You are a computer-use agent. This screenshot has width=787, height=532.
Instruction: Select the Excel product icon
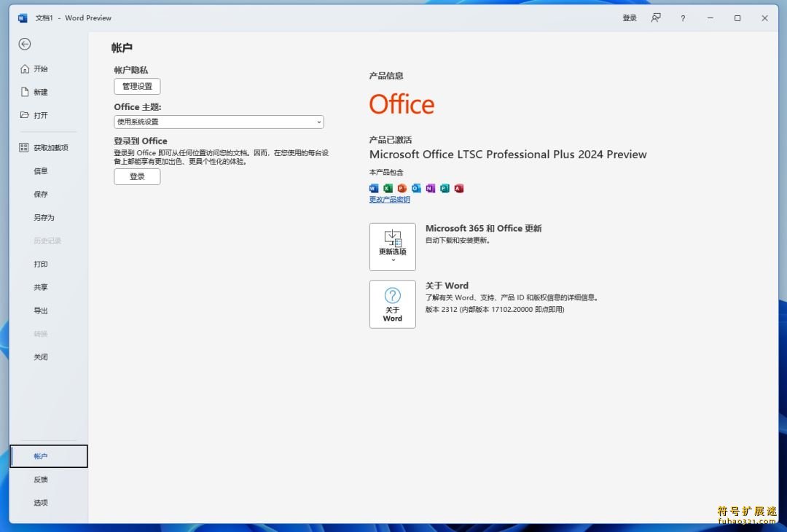point(388,188)
